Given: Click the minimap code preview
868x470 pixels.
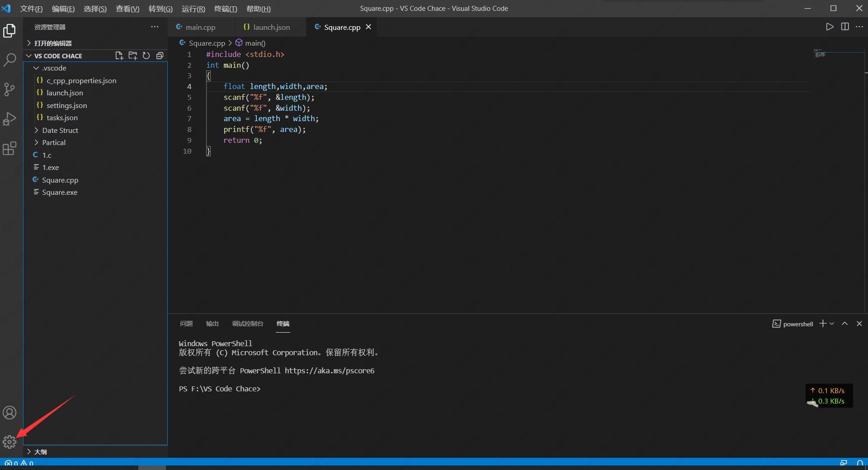Looking at the screenshot, I should 820,54.
